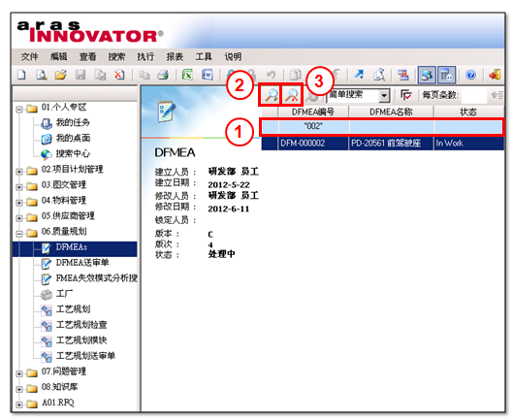Open the 简单搜索 search mode dropdown
Screen dimensions: 513x420
pos(384,96)
